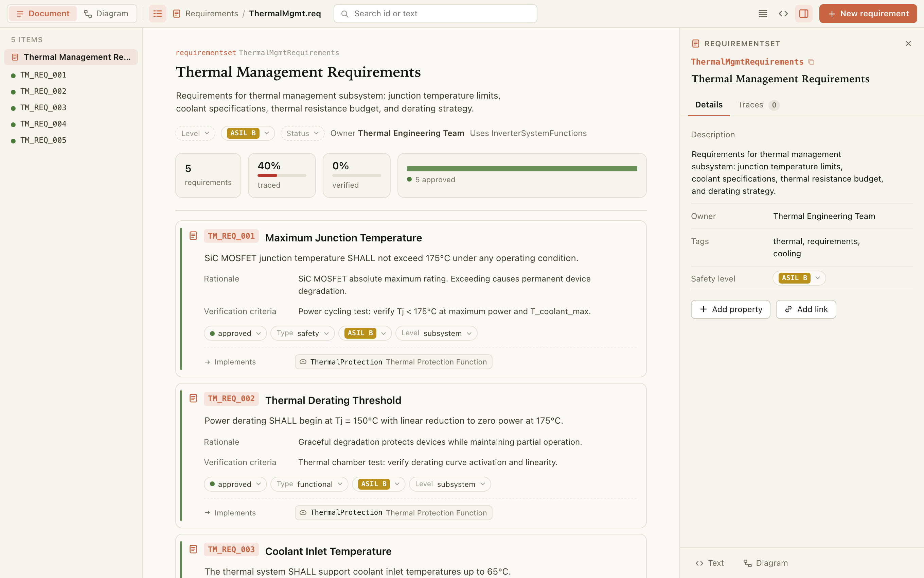This screenshot has height=578, width=924.
Task: Select Thermal Management Re... in sidebar
Action: click(x=71, y=57)
